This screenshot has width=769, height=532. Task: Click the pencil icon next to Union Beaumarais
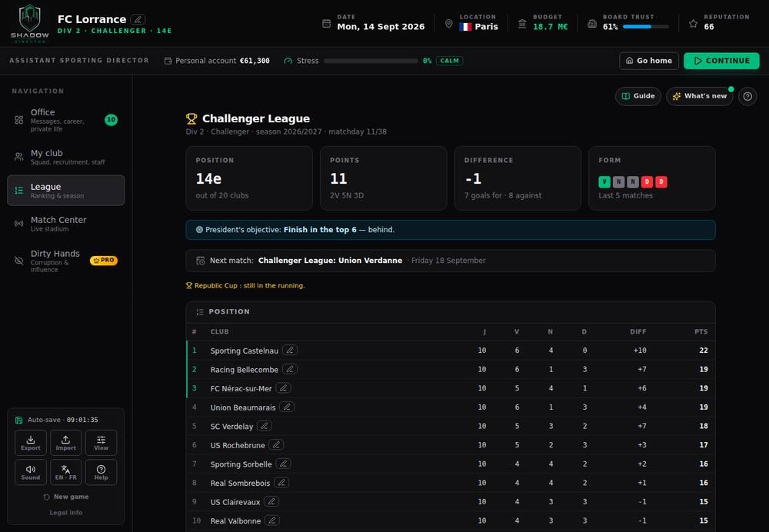point(287,407)
